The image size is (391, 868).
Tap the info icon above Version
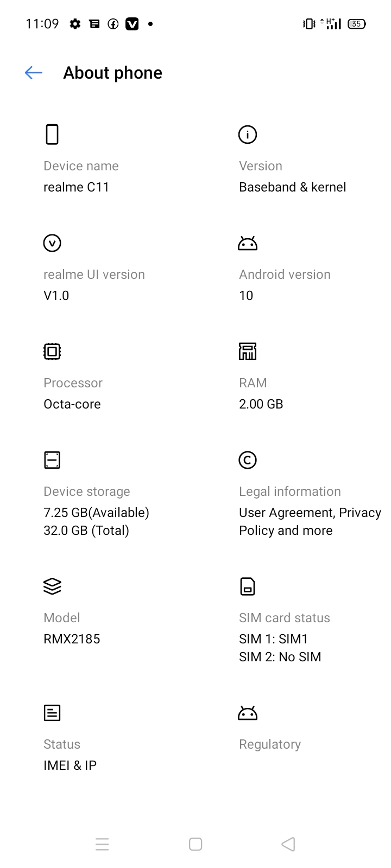(x=248, y=135)
